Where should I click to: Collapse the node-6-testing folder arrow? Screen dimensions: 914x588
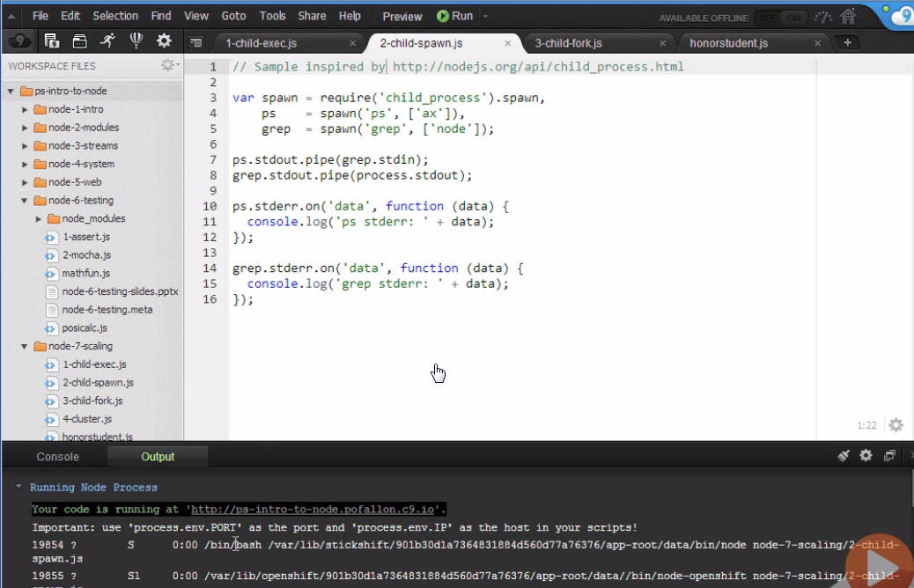[x=25, y=201]
